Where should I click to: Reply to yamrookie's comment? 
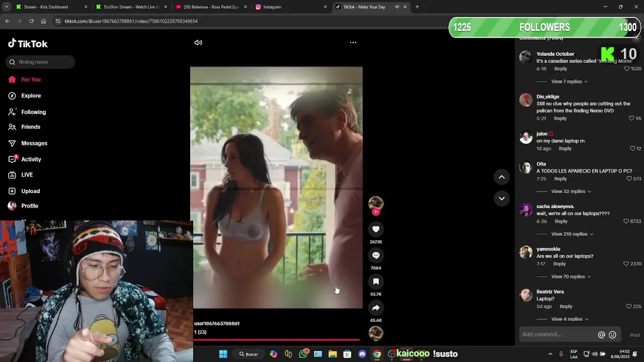(559, 264)
